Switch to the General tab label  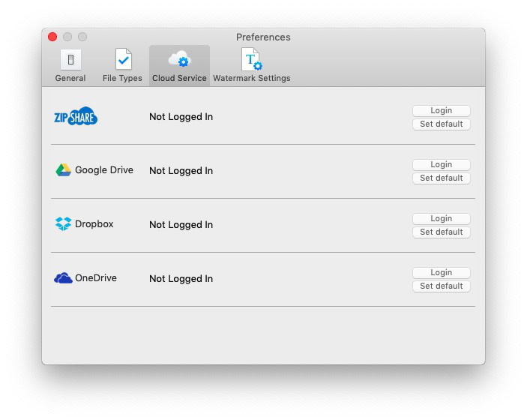(x=70, y=78)
